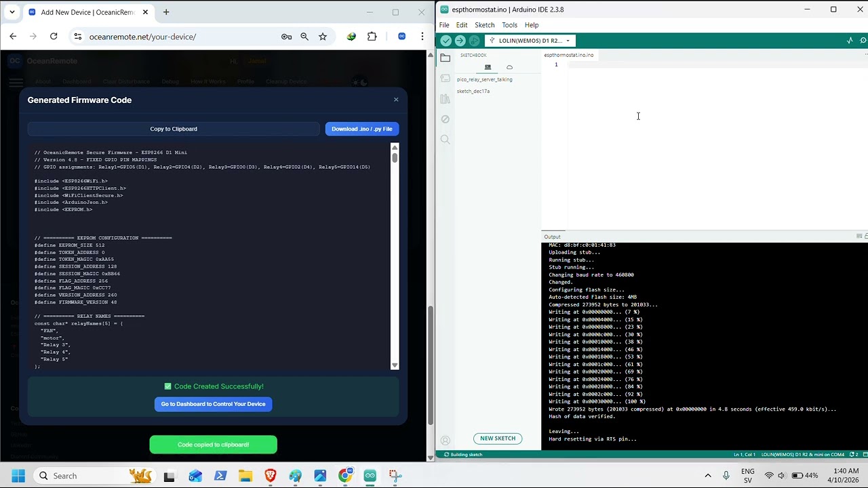
Task: Select the Arduino Cloud sketchbook tab icon
Action: [509, 67]
